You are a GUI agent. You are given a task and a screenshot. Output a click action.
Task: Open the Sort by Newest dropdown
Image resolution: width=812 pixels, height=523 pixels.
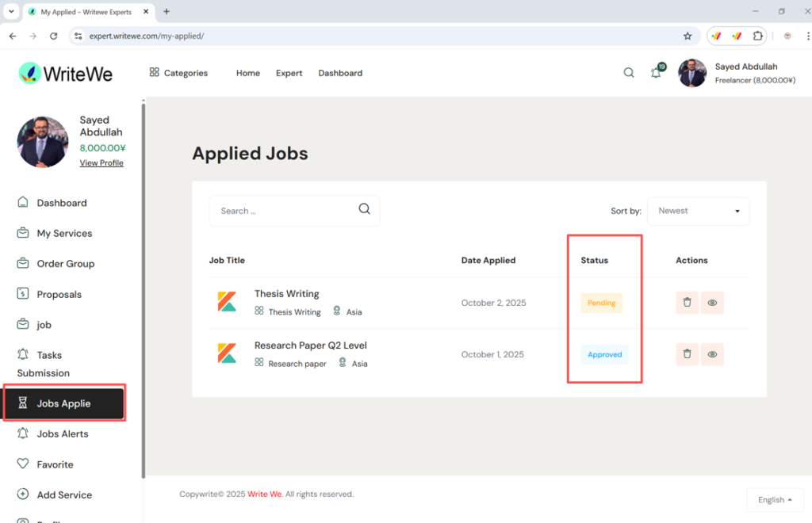click(x=698, y=211)
